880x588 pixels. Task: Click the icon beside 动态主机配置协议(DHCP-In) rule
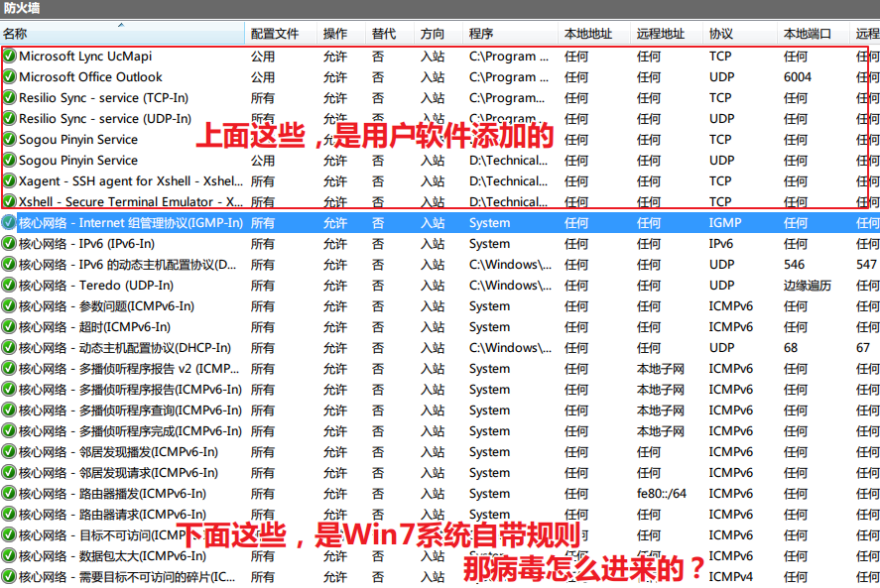point(8,348)
